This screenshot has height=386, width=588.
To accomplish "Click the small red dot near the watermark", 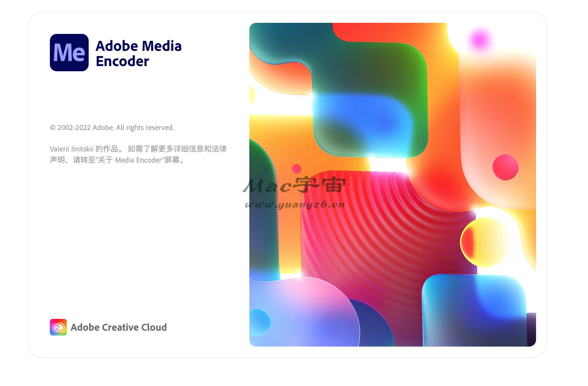I will pyautogui.click(x=296, y=169).
